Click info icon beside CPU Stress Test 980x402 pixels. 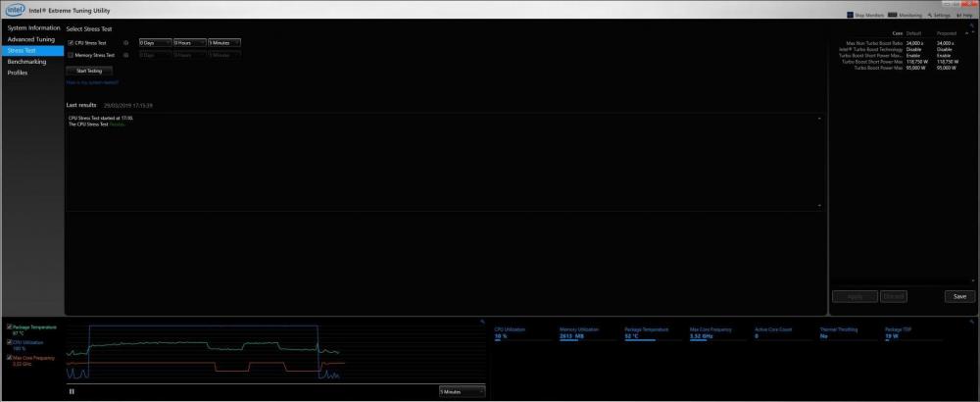coord(125,43)
